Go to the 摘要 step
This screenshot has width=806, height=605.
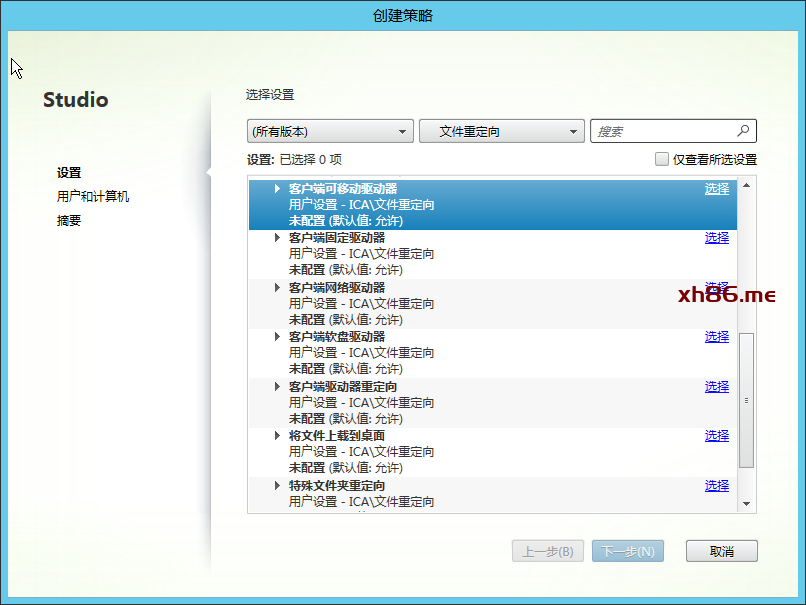69,221
